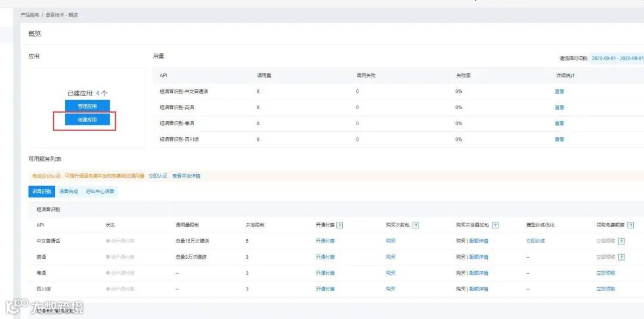Screen dimensions: 644x319
Task: Click the help icon beside 开通付费 header
Action: point(340,225)
